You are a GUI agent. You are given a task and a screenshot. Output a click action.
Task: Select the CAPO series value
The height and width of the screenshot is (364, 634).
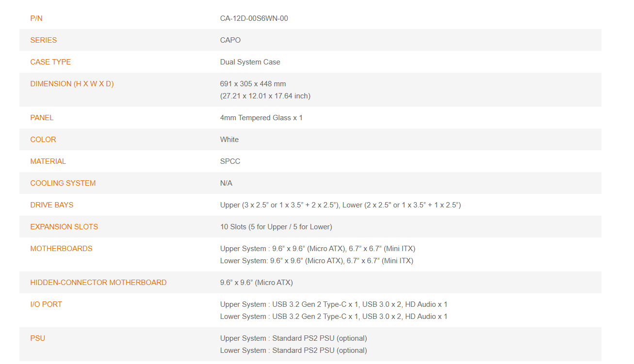pos(230,40)
